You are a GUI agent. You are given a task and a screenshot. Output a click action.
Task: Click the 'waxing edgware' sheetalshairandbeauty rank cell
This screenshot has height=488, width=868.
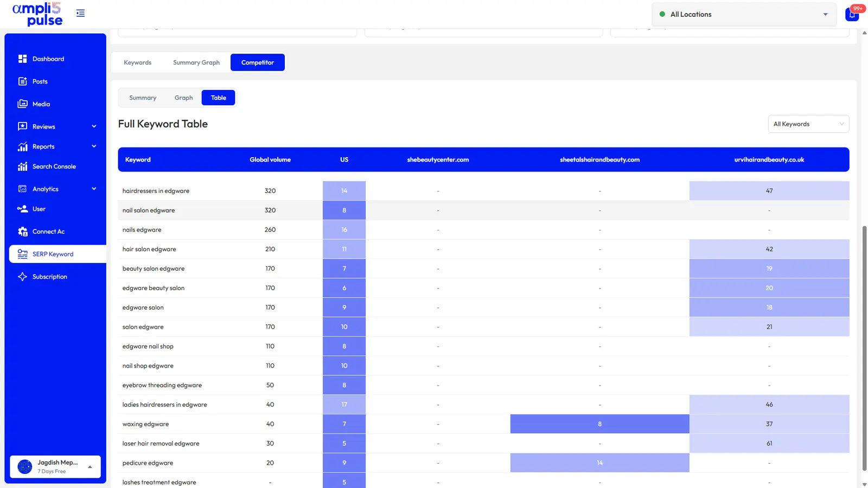(599, 424)
